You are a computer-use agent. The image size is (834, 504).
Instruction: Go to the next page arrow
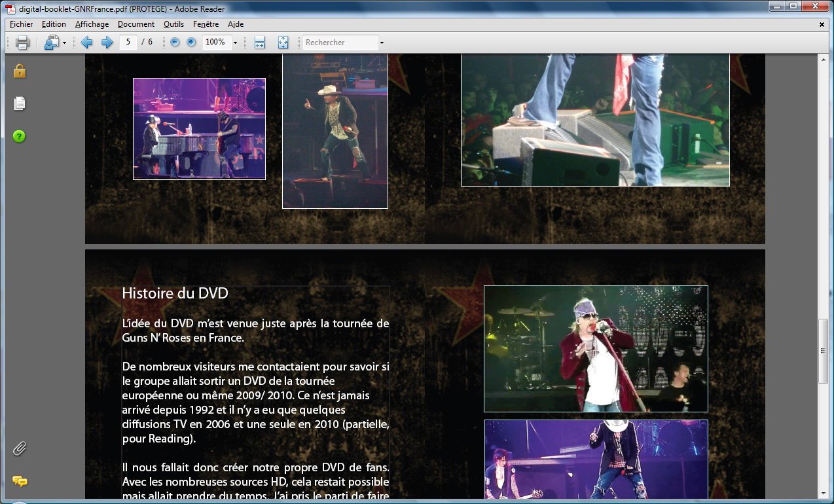(x=107, y=43)
